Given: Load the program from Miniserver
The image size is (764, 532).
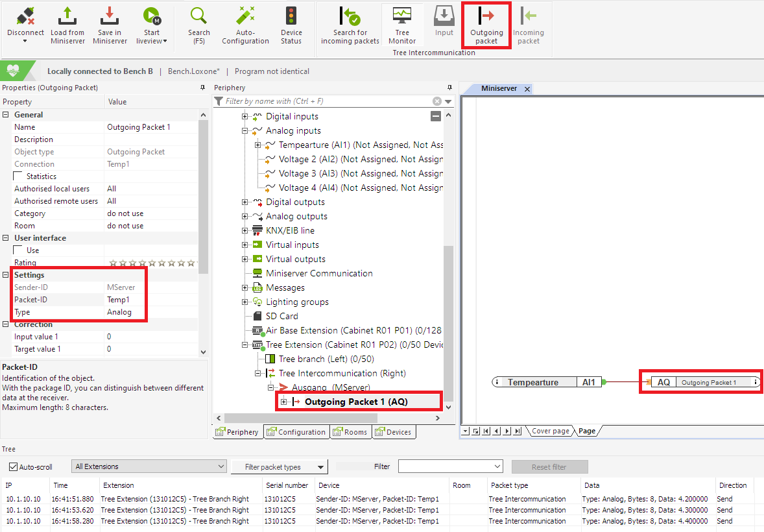Looking at the screenshot, I should (67, 25).
